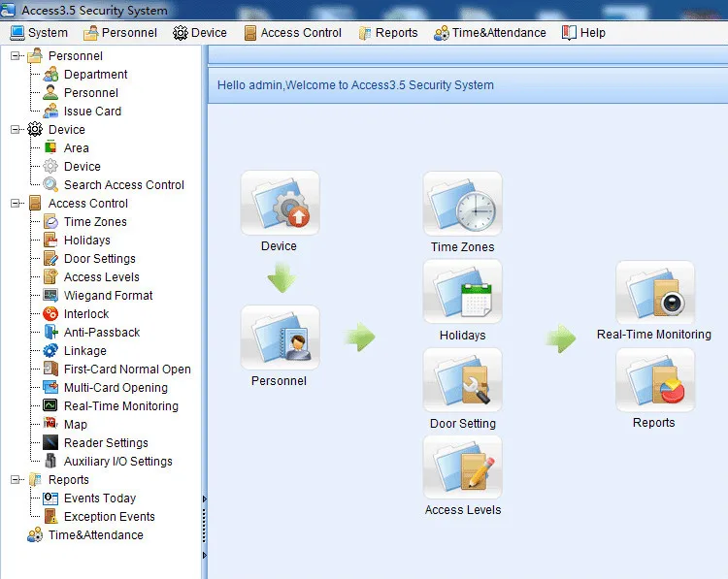Viewport: 728px width, 579px height.
Task: Open the Door Setting shortcut with the wrench
Action: [462, 379]
